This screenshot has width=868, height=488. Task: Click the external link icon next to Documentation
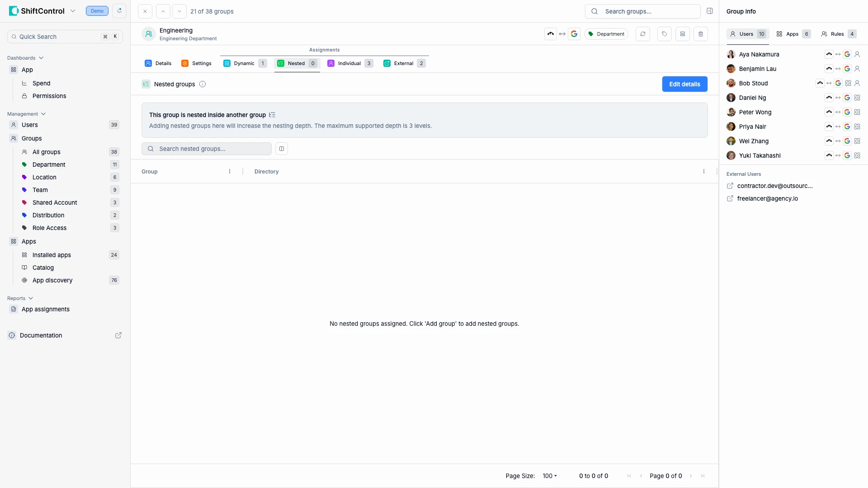[x=118, y=335]
